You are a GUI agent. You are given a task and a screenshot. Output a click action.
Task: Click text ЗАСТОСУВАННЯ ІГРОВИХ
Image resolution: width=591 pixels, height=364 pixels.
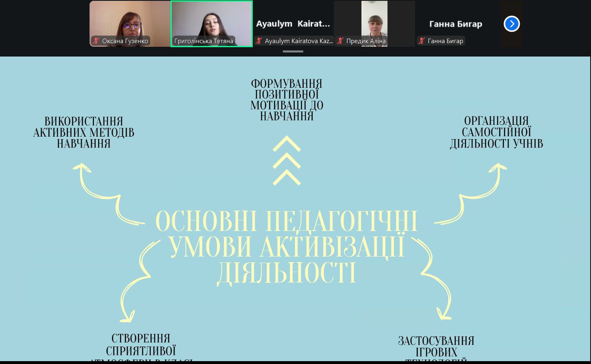pos(436,346)
